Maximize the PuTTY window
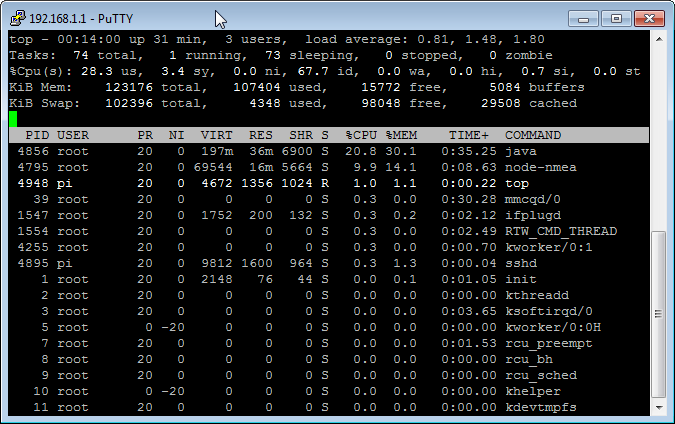 coord(615,18)
